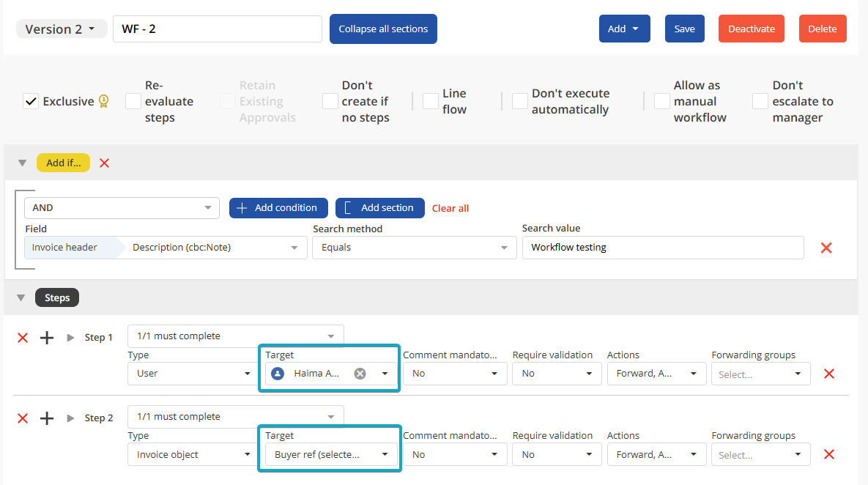Open the Equals search method dropdown

click(x=414, y=248)
